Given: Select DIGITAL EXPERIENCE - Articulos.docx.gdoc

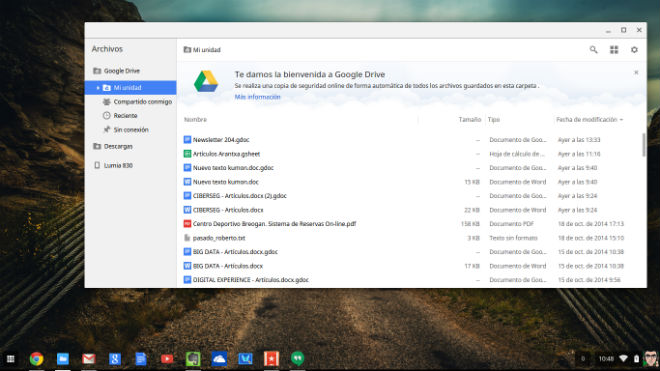Looking at the screenshot, I should (x=250, y=280).
